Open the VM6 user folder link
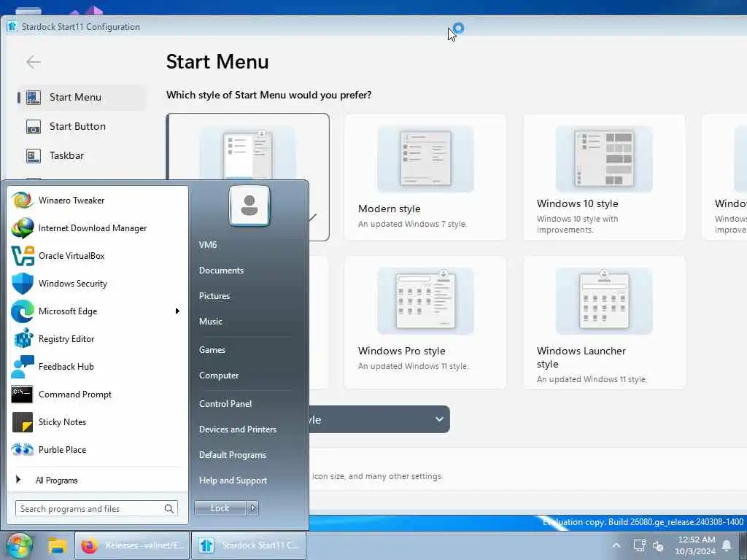 208,245
